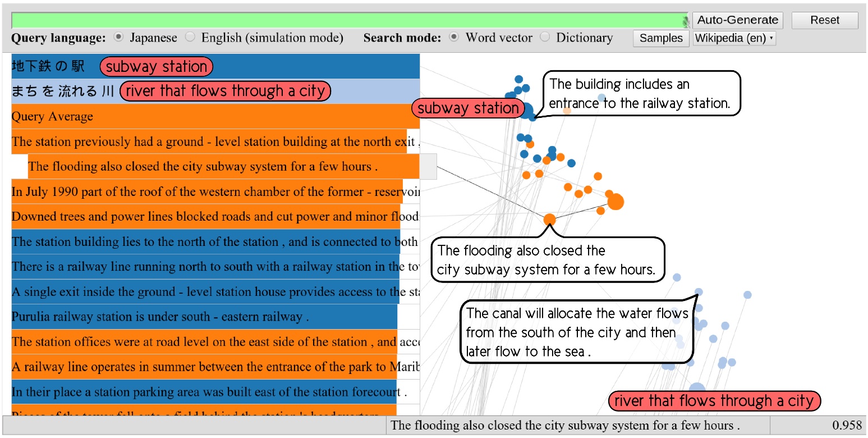Select the highlighted flooding sentence row
The height and width of the screenshot is (438, 868).
[x=224, y=166]
